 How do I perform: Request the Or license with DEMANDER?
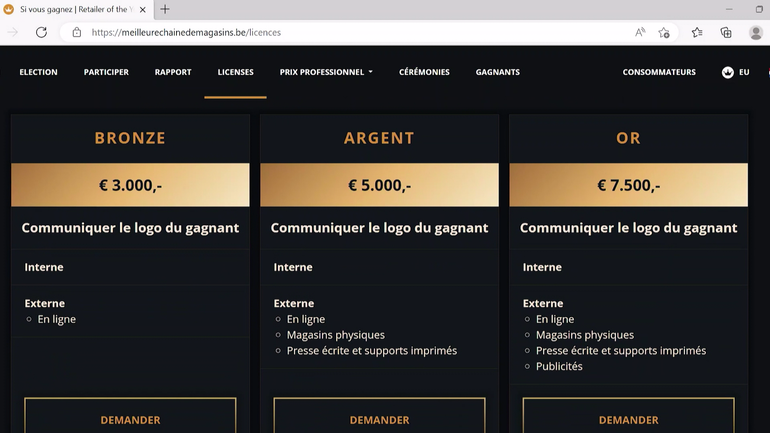point(629,416)
